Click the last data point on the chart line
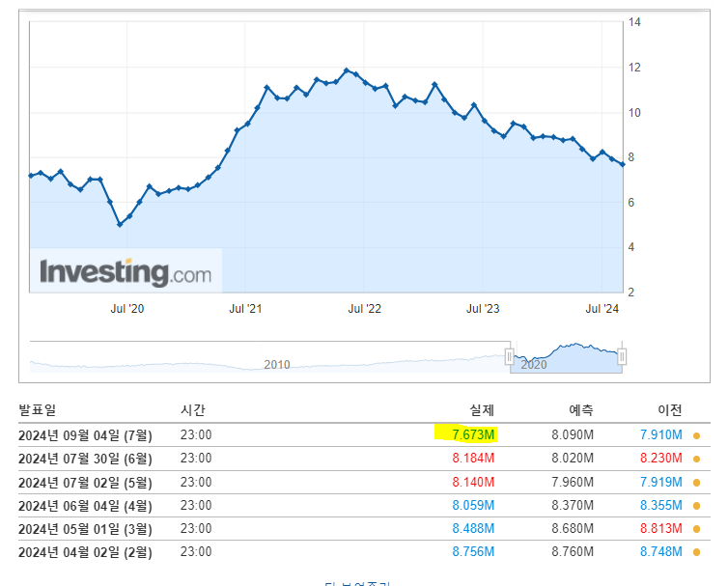The width and height of the screenshot is (728, 586). click(x=623, y=165)
